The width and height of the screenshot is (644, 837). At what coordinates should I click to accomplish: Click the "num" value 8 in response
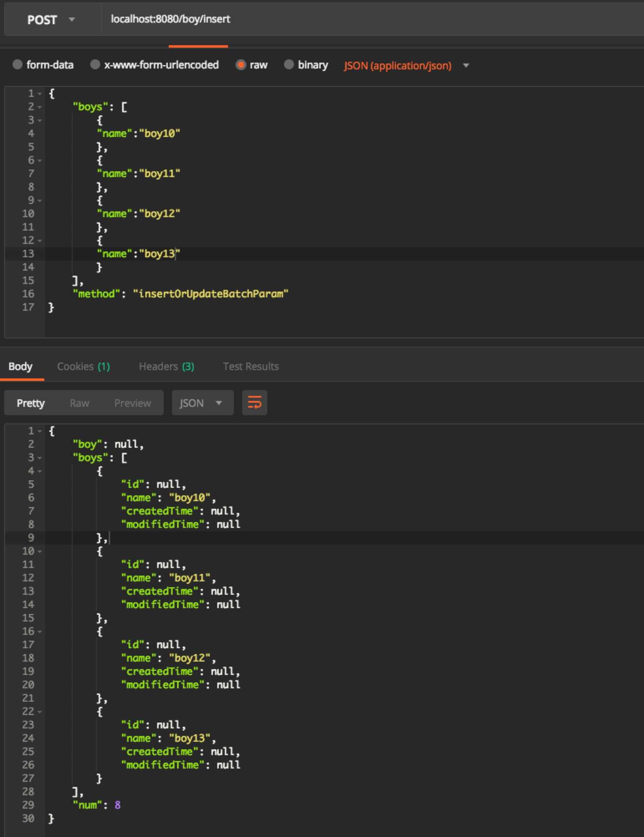pos(118,805)
